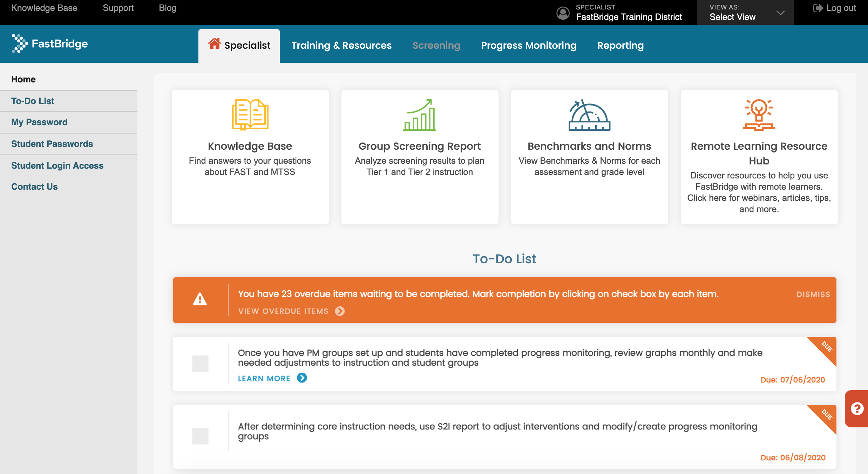
Task: Click the FastBridge Training District name
Action: [629, 17]
